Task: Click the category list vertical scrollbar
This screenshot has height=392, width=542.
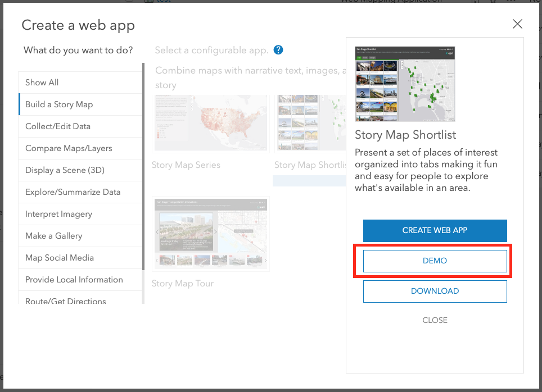Action: pyautogui.click(x=143, y=168)
